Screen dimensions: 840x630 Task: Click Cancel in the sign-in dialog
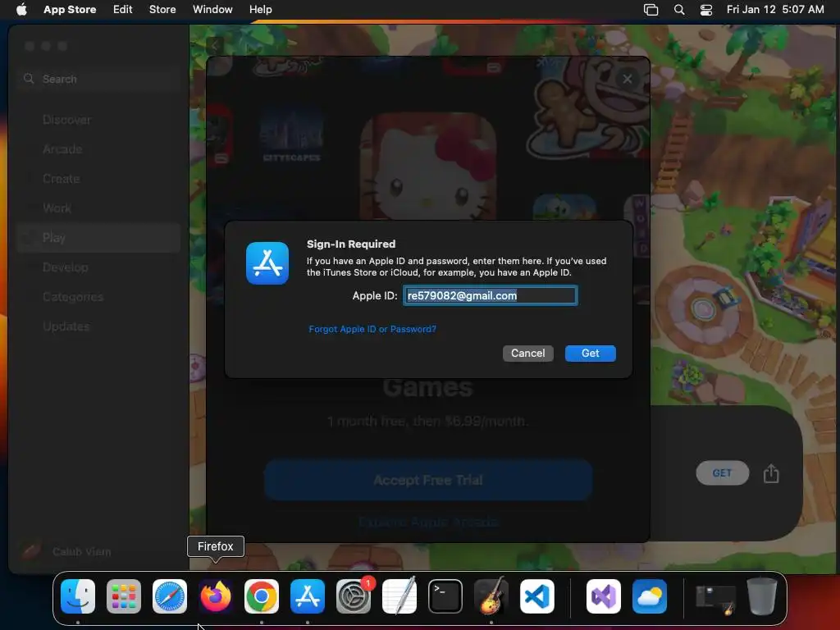coord(527,353)
